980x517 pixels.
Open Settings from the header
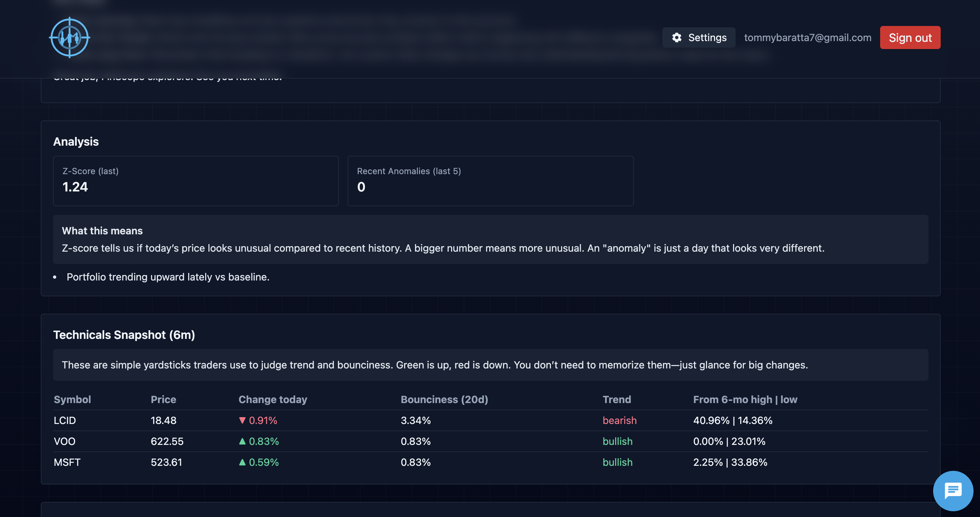[x=699, y=37]
